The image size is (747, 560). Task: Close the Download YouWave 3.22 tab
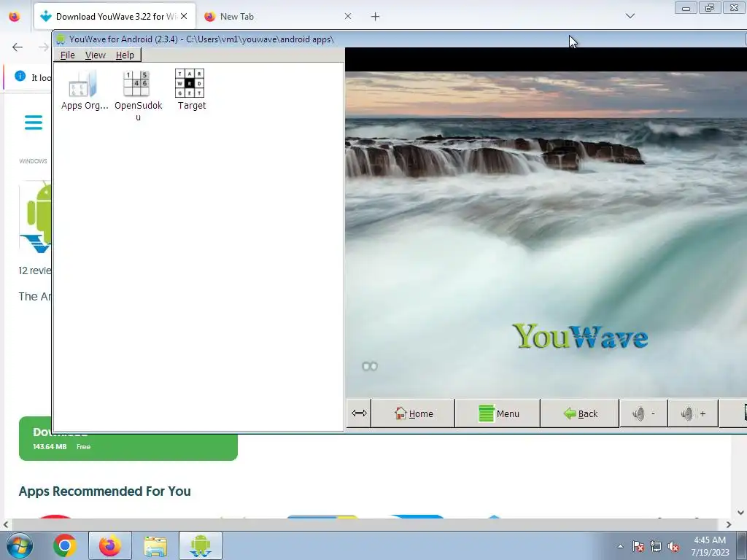pyautogui.click(x=184, y=16)
